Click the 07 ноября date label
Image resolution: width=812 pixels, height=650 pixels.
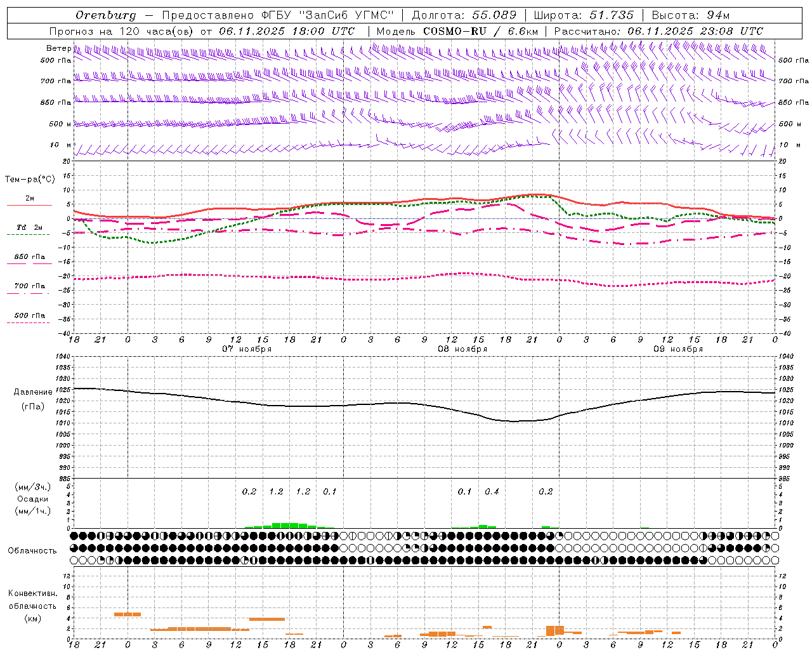tap(247, 349)
